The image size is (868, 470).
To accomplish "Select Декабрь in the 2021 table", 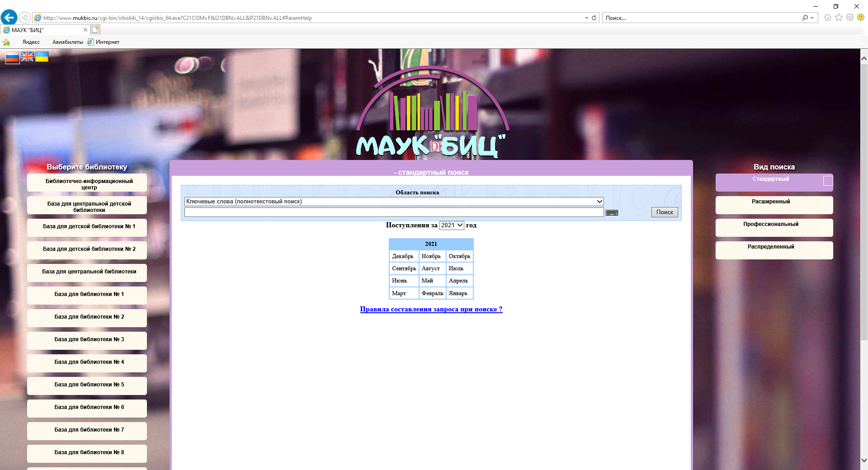I will pos(403,256).
